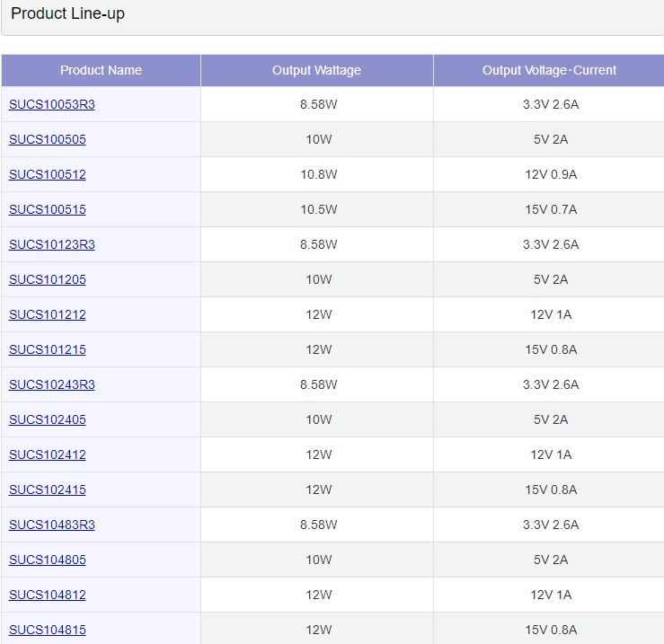
Task: Visit the SUCS10243R3 product page
Action: (x=51, y=384)
